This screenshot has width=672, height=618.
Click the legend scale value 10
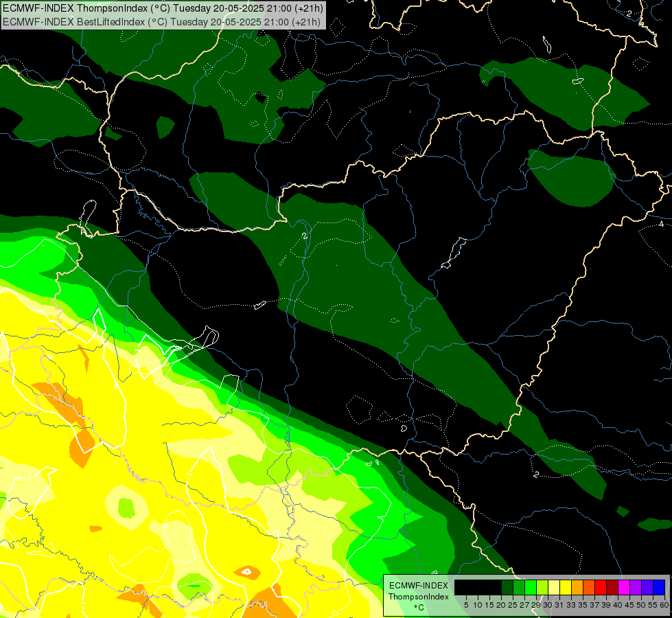point(478,605)
